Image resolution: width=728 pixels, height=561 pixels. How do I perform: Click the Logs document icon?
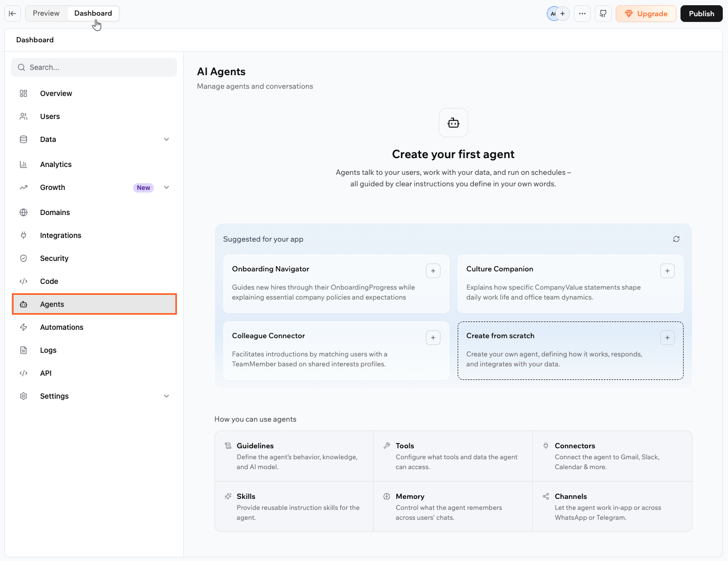pyautogui.click(x=23, y=350)
